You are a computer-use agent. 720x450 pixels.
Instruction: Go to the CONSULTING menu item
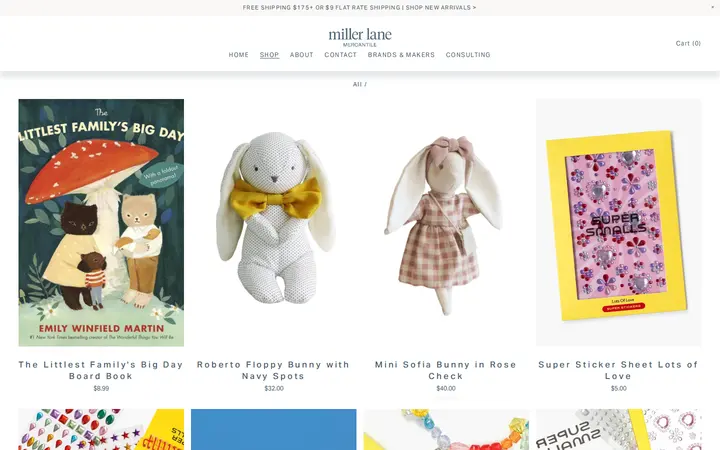pos(468,55)
